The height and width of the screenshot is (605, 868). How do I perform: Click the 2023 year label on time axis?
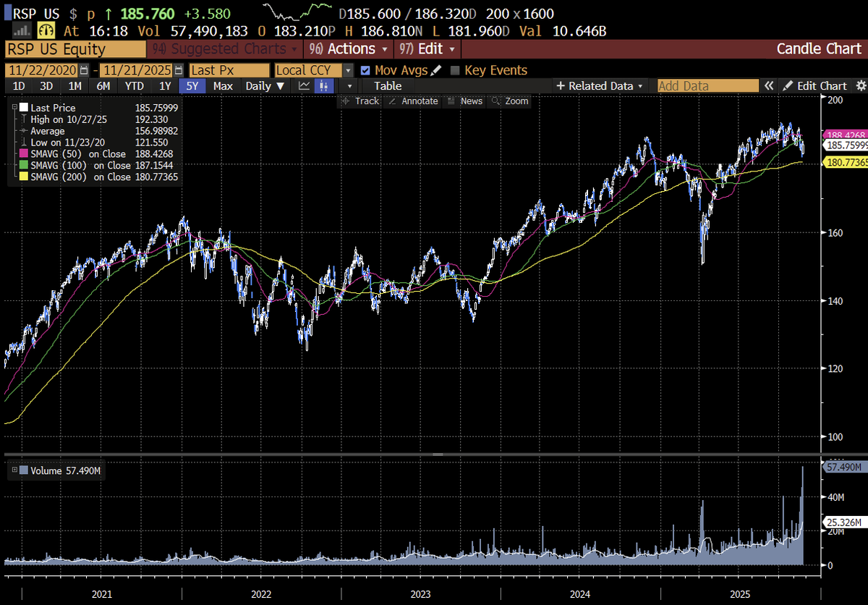coord(420,594)
